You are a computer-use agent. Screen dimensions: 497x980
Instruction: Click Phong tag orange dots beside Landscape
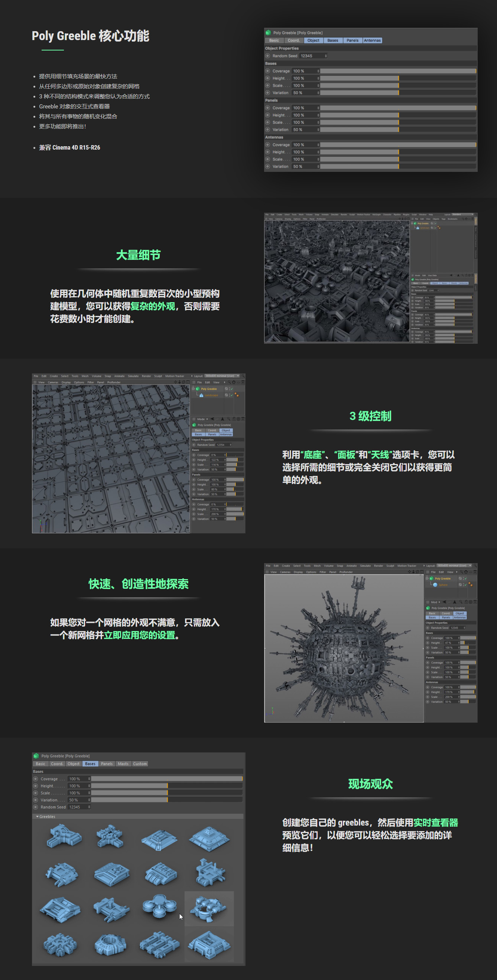(237, 395)
